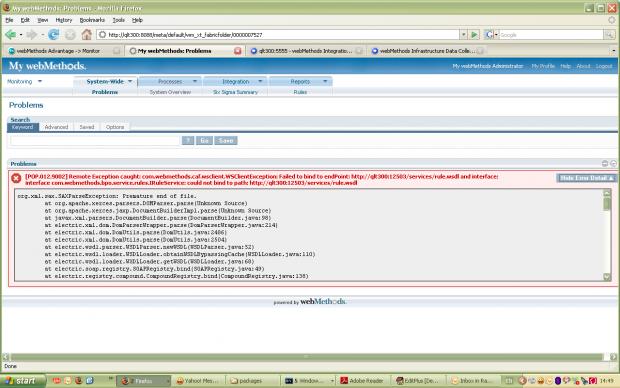Open the Help menu in menu bar

coord(137,20)
